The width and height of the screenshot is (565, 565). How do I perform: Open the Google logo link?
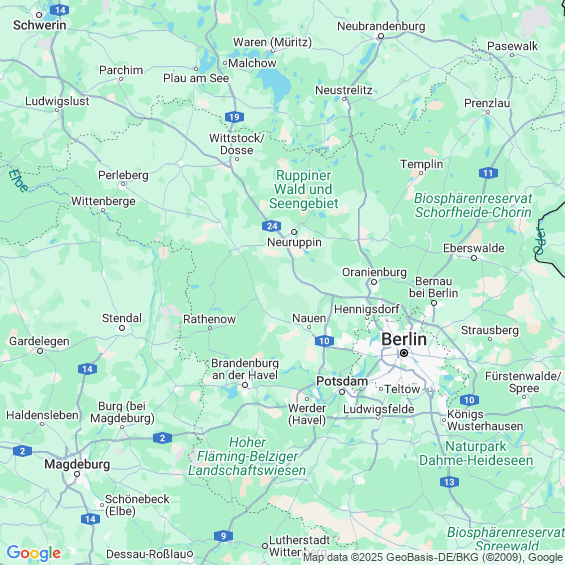[x=34, y=553]
